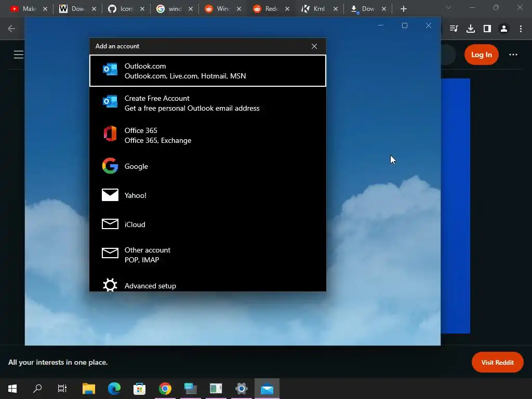
Task: Open taskbar Search
Action: tap(37, 388)
